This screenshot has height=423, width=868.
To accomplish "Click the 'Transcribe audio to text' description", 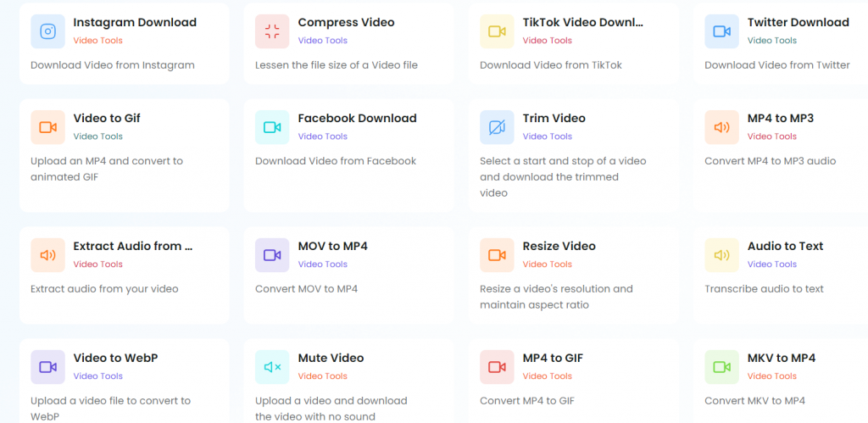I will pyautogui.click(x=764, y=289).
